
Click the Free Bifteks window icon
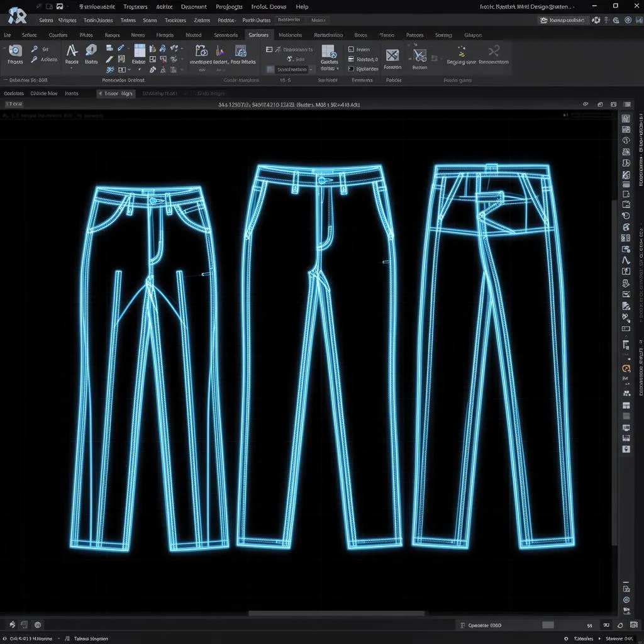(x=241, y=50)
